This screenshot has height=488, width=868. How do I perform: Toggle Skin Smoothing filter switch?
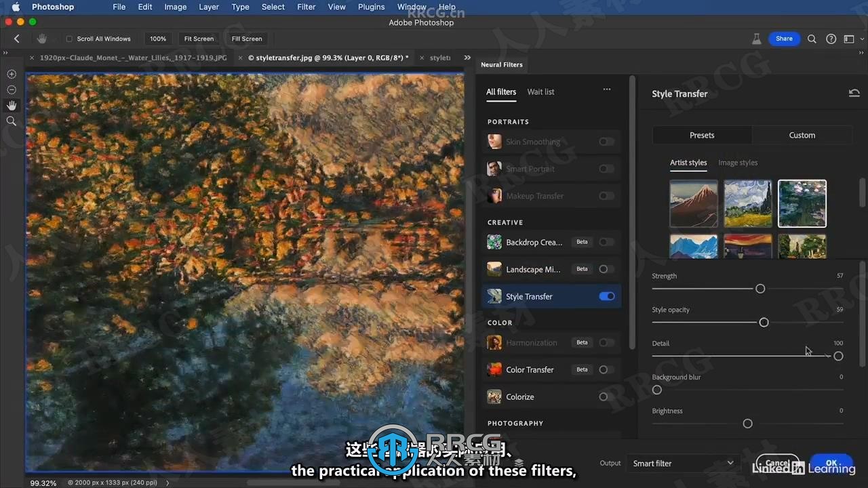[x=606, y=142]
